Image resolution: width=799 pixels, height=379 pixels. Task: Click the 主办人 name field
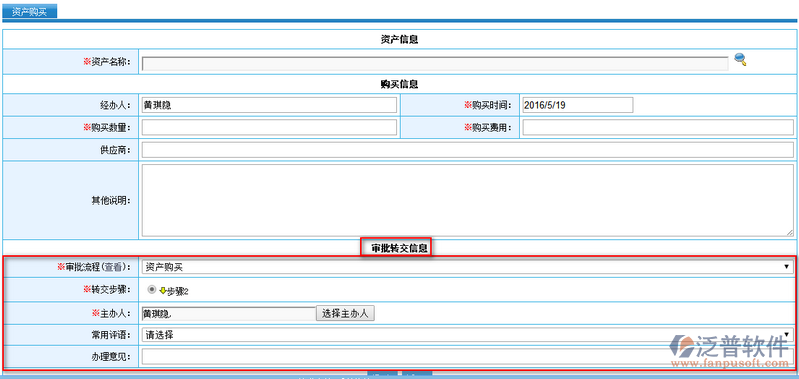click(229, 313)
